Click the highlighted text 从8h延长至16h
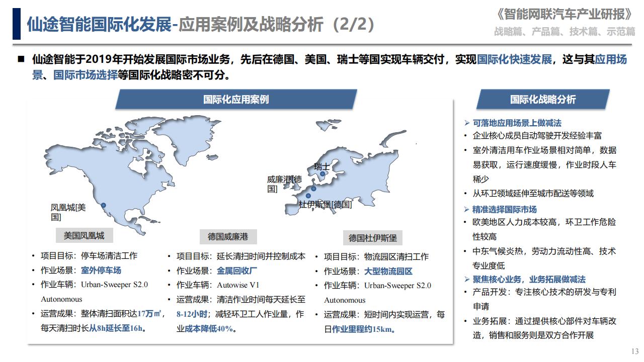This screenshot has width=644, height=362. 116,329
